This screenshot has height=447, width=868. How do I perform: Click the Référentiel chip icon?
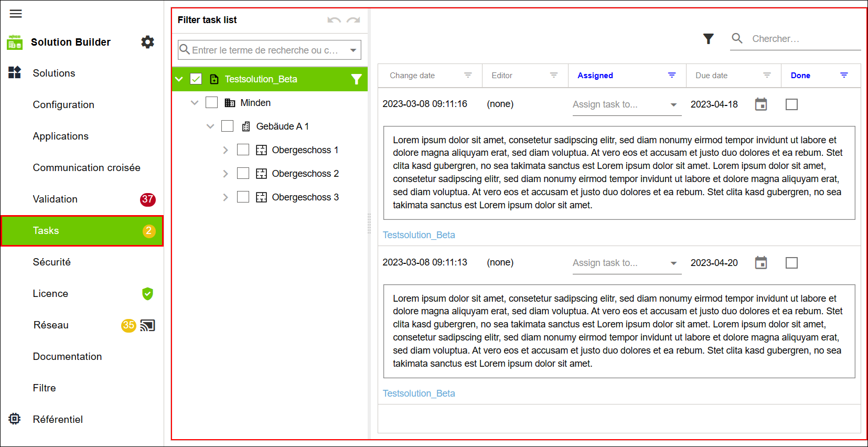click(15, 419)
